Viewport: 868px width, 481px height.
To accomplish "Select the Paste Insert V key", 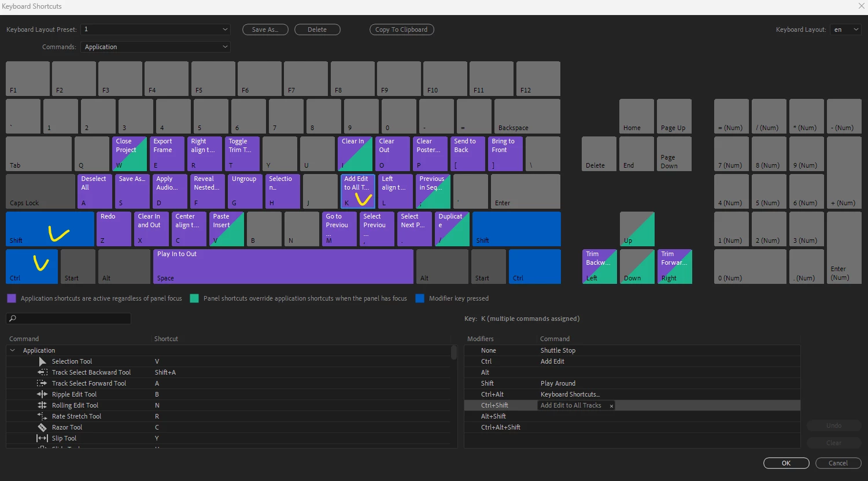I will (x=227, y=229).
